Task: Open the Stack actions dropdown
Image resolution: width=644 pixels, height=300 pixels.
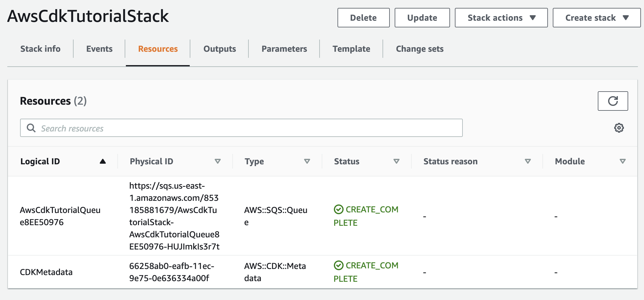Action: click(501, 18)
